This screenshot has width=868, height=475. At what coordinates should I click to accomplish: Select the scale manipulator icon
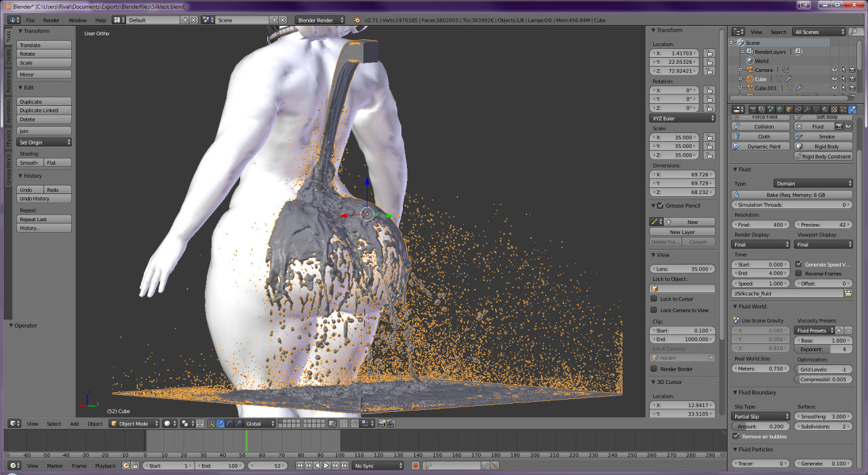point(238,423)
